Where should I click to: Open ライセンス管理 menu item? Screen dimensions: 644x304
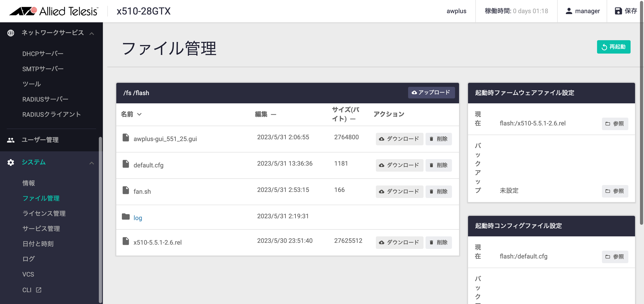coord(44,213)
